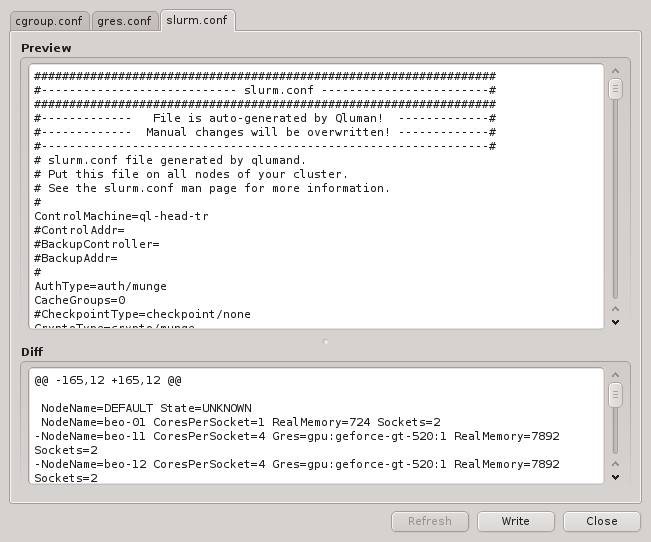Open the gres.conf tab
Screen dimensions: 651x542
[x=124, y=20]
